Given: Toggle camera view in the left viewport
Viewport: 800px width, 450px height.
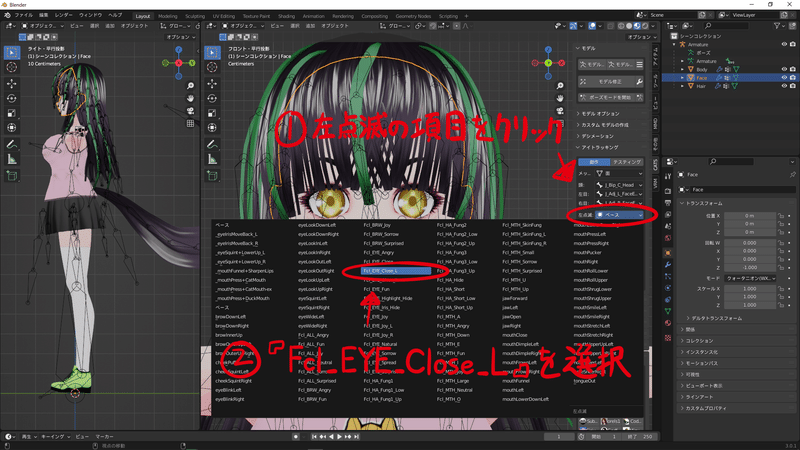Looking at the screenshot, I should point(190,111).
